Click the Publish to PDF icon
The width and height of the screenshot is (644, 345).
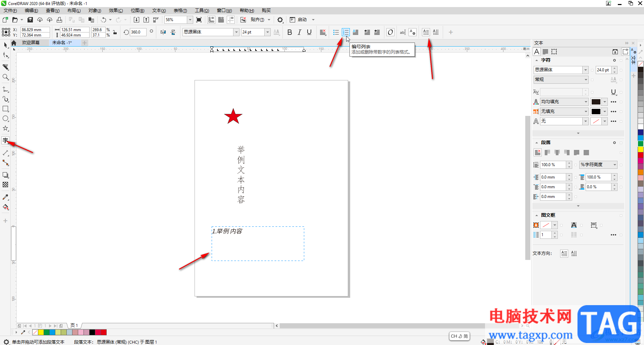point(156,20)
